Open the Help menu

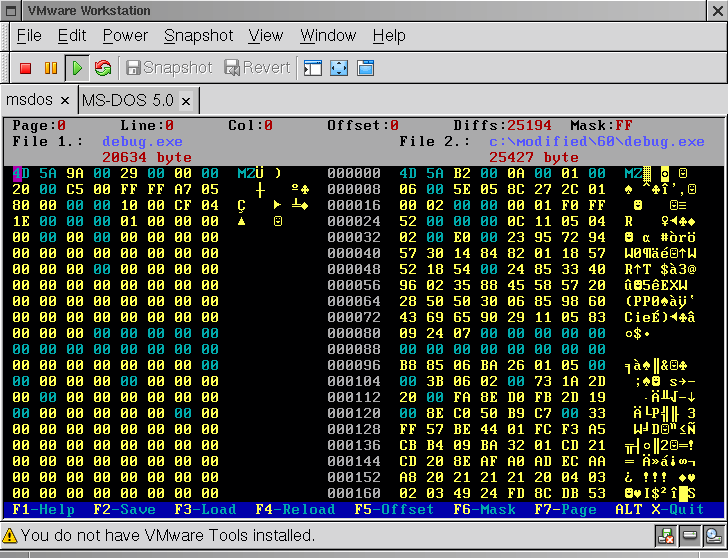tap(389, 36)
